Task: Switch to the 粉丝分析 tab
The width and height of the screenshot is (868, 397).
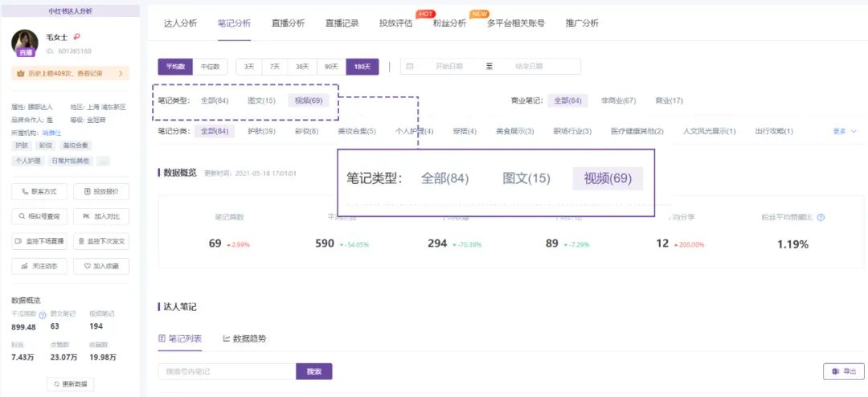Action: click(x=449, y=23)
